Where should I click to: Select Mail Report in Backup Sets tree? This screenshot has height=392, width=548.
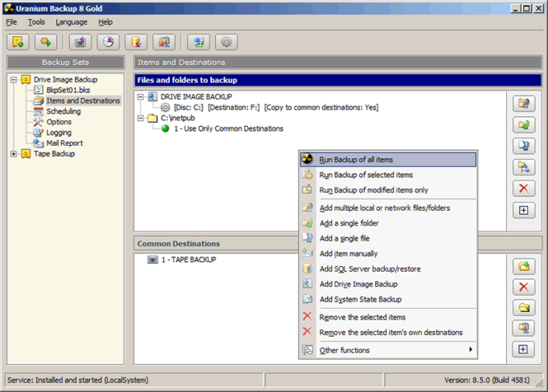click(x=64, y=143)
